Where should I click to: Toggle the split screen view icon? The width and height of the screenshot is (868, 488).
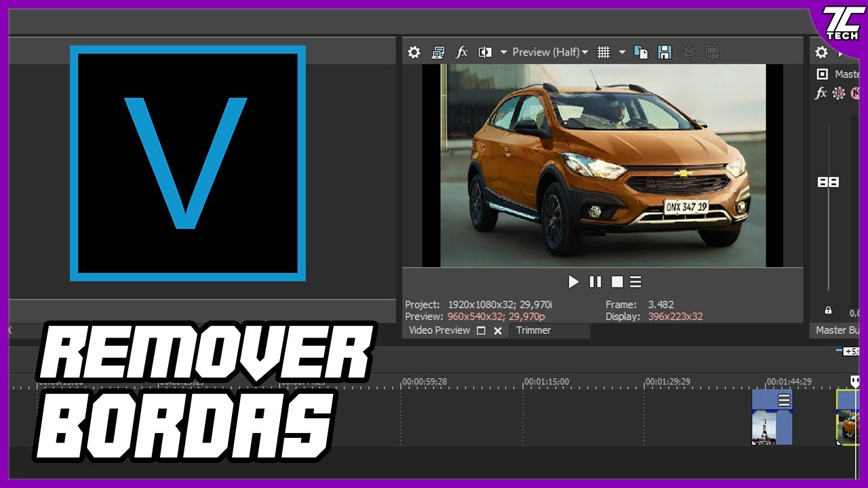[485, 52]
